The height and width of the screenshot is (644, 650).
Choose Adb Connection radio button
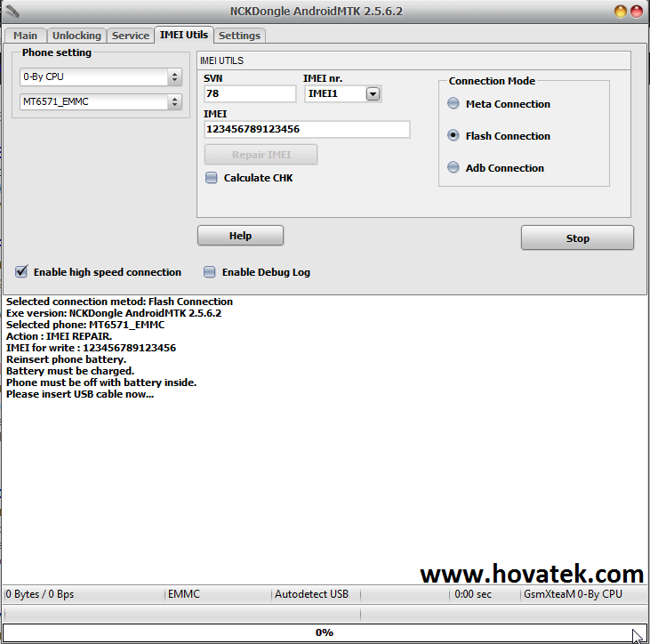coord(453,167)
